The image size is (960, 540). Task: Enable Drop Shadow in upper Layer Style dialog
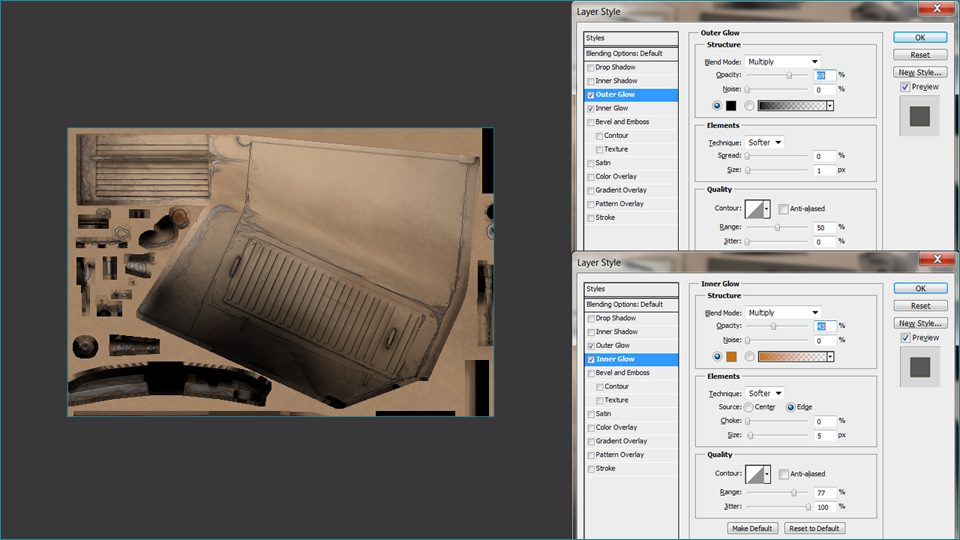coord(591,67)
